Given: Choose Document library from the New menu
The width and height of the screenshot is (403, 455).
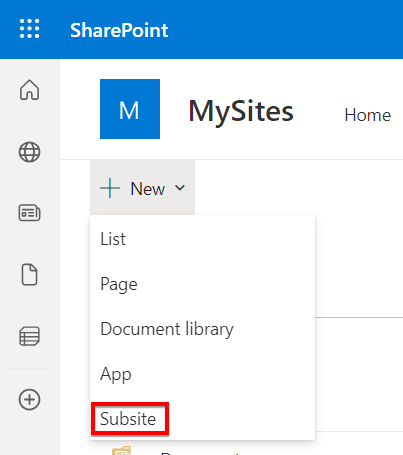Looking at the screenshot, I should [202, 329].
